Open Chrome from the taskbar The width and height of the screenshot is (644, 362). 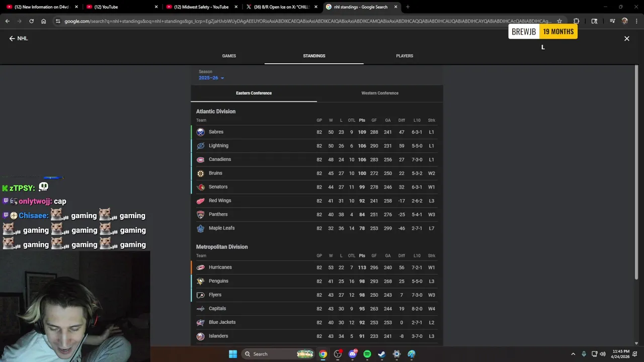(323, 354)
